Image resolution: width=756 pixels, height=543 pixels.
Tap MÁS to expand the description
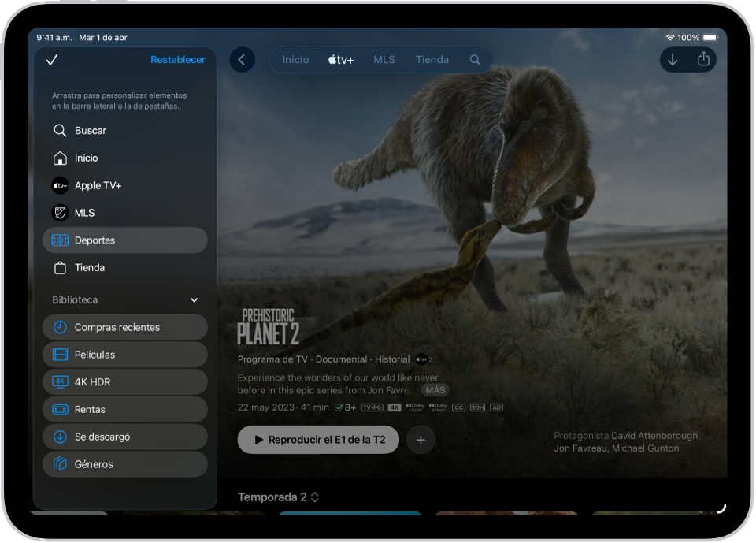[x=435, y=390]
